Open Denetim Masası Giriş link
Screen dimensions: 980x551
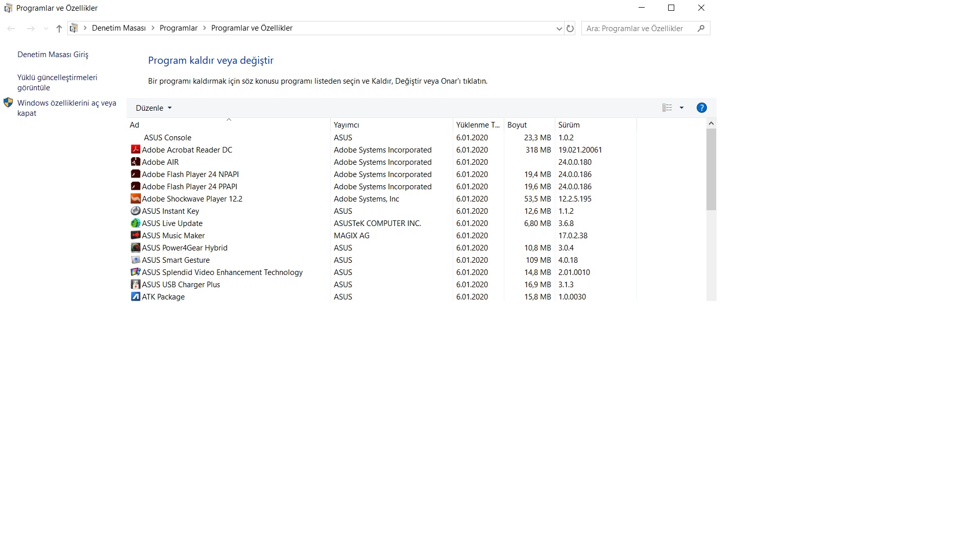[53, 55]
